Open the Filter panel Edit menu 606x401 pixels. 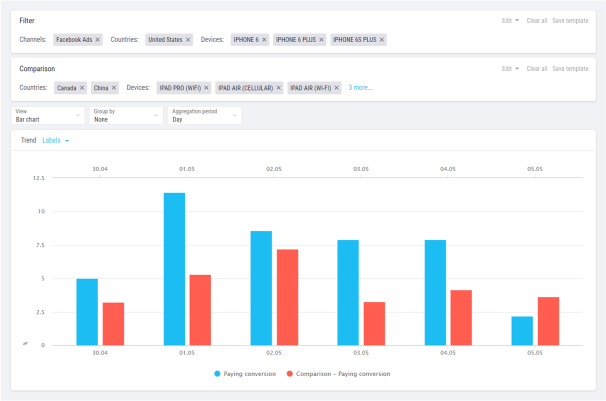pyautogui.click(x=509, y=21)
